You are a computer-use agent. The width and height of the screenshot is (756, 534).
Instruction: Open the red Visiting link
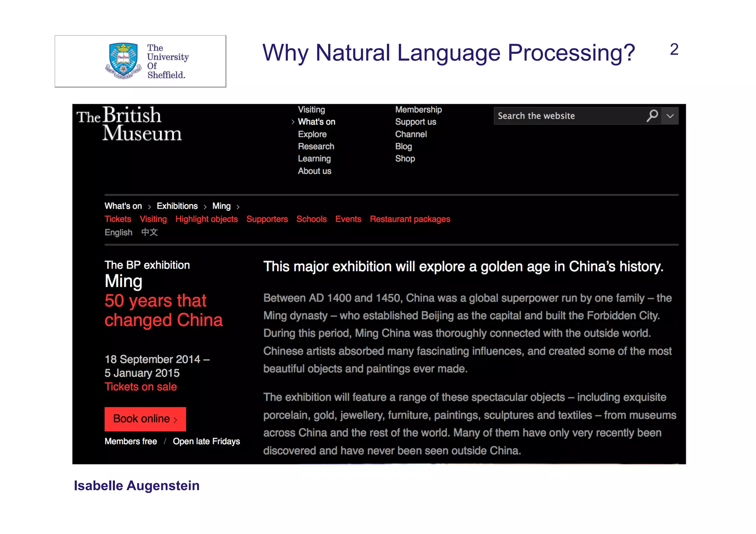(x=153, y=219)
